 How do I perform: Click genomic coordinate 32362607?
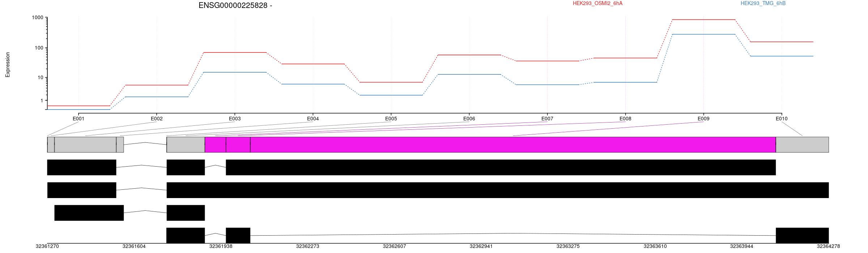395,246
